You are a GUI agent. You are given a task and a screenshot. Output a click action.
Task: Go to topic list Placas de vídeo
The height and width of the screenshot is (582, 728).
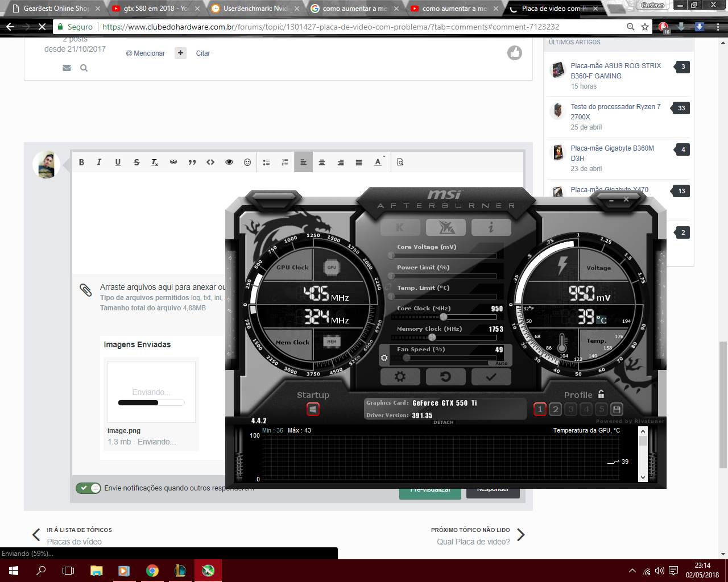pos(75,542)
